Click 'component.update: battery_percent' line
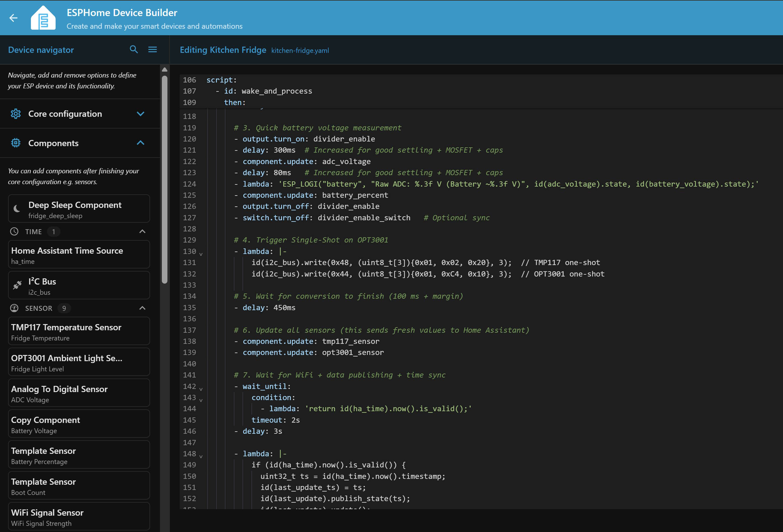Screen dimensions: 783x532 pos(315,195)
